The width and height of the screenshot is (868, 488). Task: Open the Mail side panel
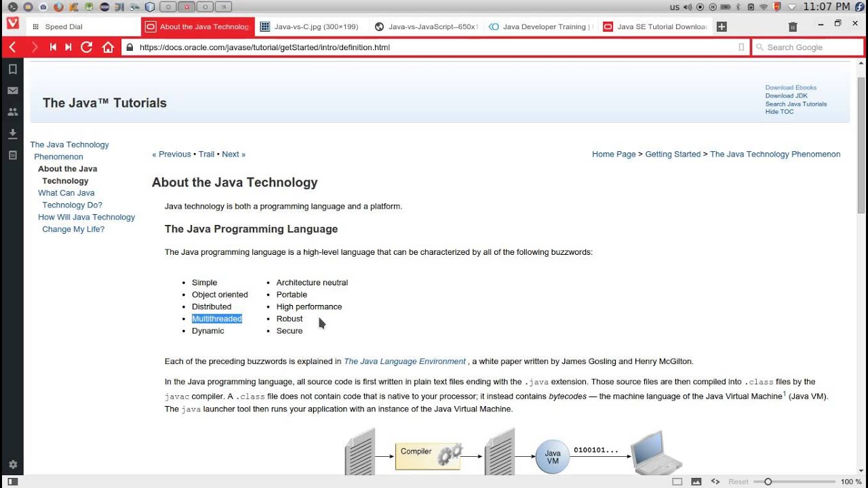tap(12, 90)
